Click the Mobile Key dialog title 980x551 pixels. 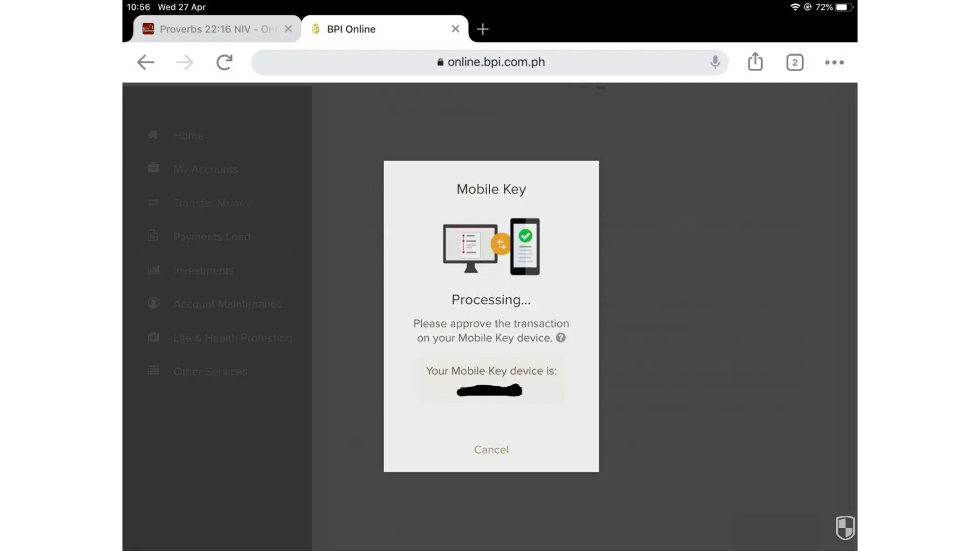[x=491, y=189]
